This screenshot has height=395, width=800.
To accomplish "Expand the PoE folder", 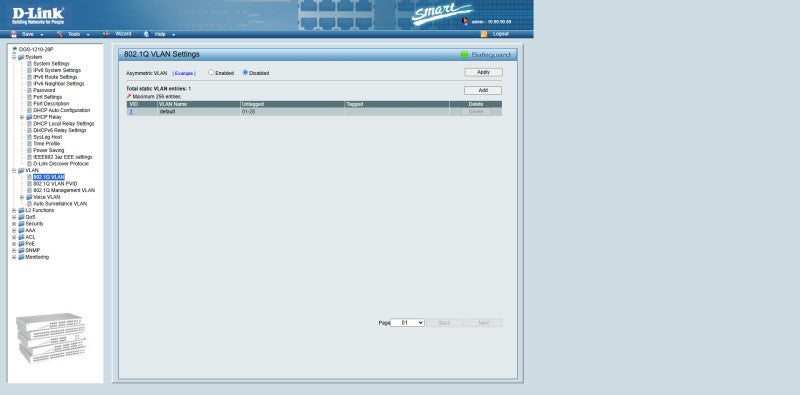I will [14, 244].
